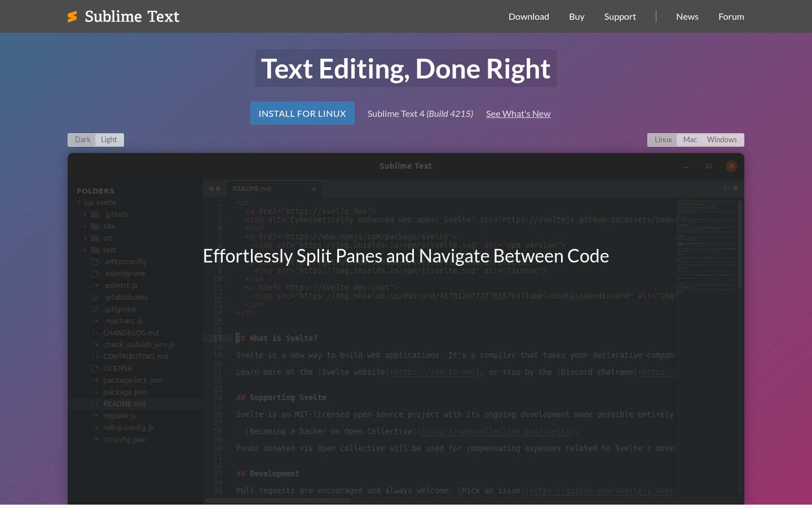Click the horizontal editor scrollbar
Viewport: 812px width, 508px height.
point(278,501)
